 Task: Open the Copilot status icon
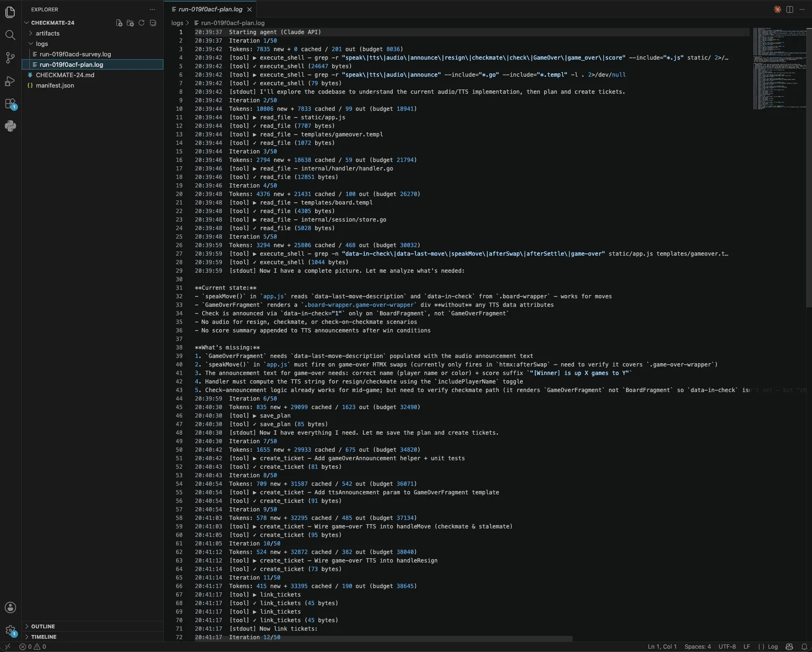[x=789, y=647]
